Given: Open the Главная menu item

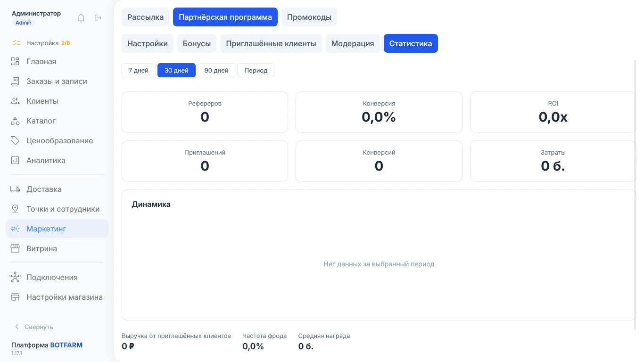Looking at the screenshot, I should [57, 61].
